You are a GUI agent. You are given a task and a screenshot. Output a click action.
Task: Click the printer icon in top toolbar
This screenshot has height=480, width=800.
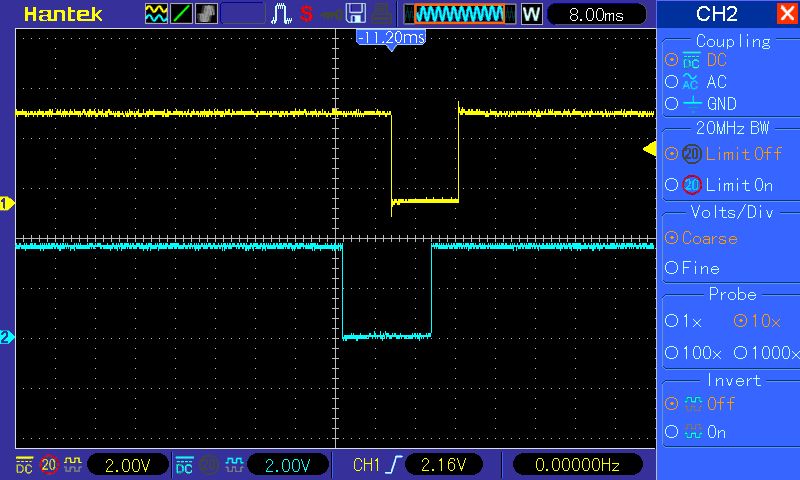pos(380,14)
